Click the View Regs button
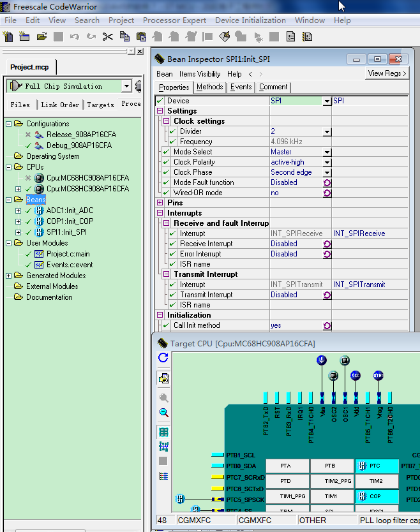420x532 pixels. coord(387,73)
